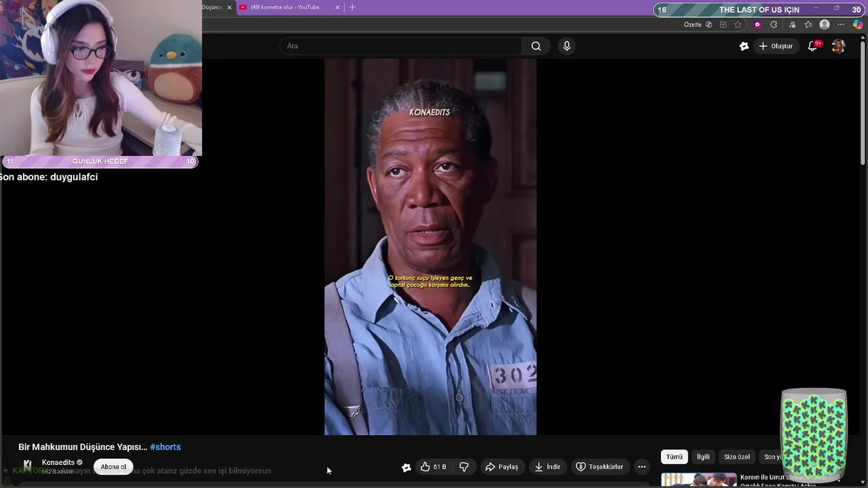The width and height of the screenshot is (868, 488).
Task: Open more actions three-dot menu under video
Action: pos(642,467)
